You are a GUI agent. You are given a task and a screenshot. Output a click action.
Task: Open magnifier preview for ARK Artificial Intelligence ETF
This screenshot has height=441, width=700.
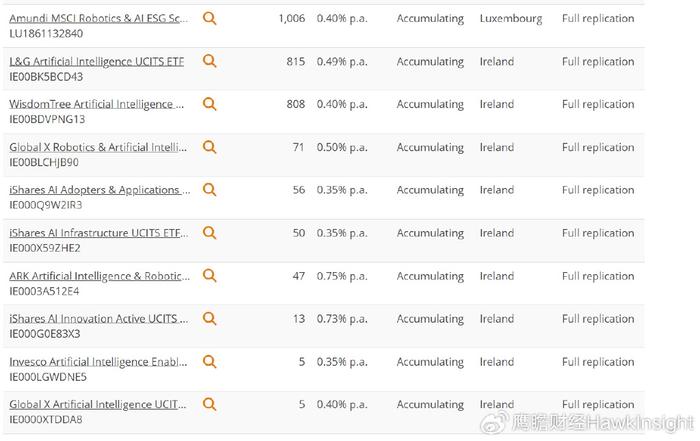coord(209,276)
